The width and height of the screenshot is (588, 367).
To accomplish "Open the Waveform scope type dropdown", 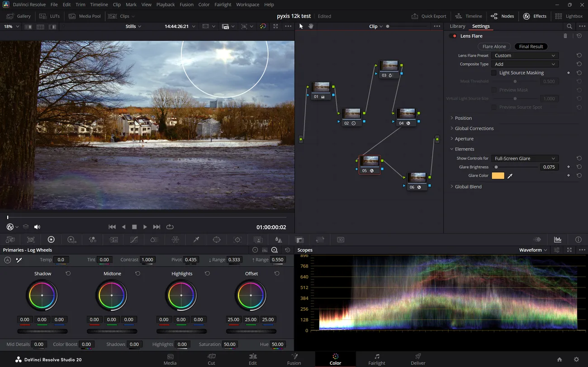I will coord(533,250).
